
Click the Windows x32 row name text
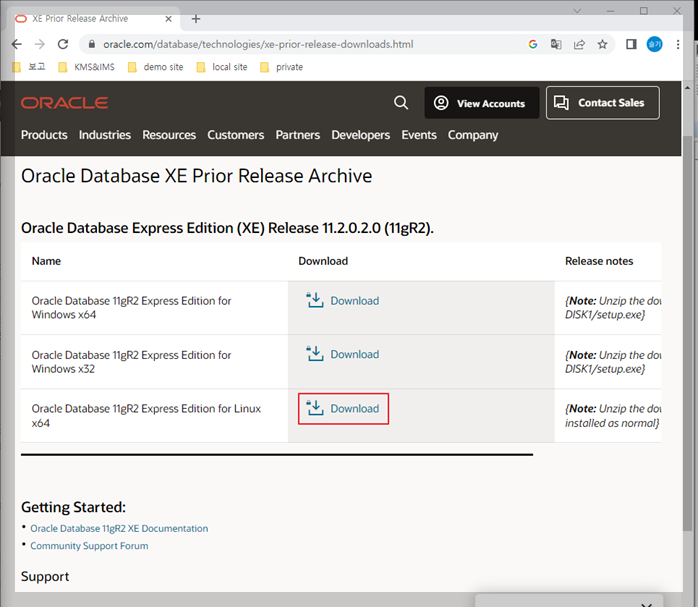click(131, 362)
